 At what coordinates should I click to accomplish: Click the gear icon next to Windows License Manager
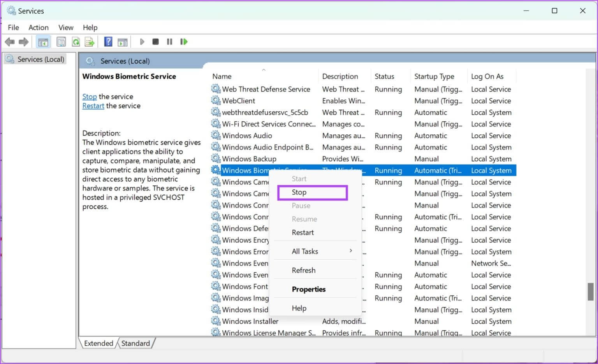click(x=216, y=332)
